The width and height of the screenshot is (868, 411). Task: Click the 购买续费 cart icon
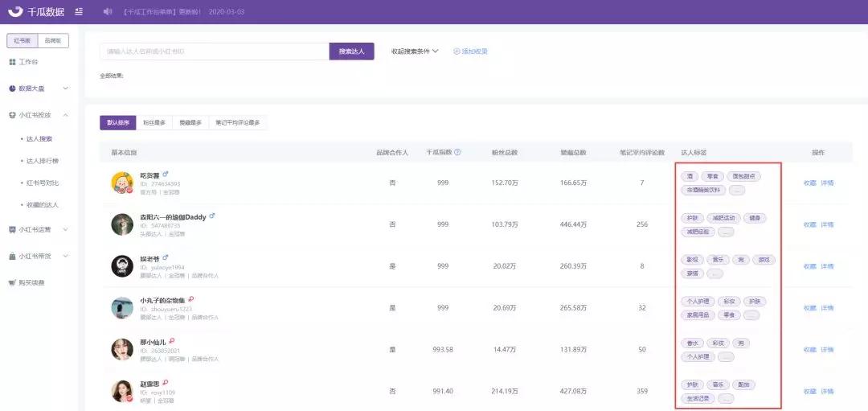click(x=12, y=282)
